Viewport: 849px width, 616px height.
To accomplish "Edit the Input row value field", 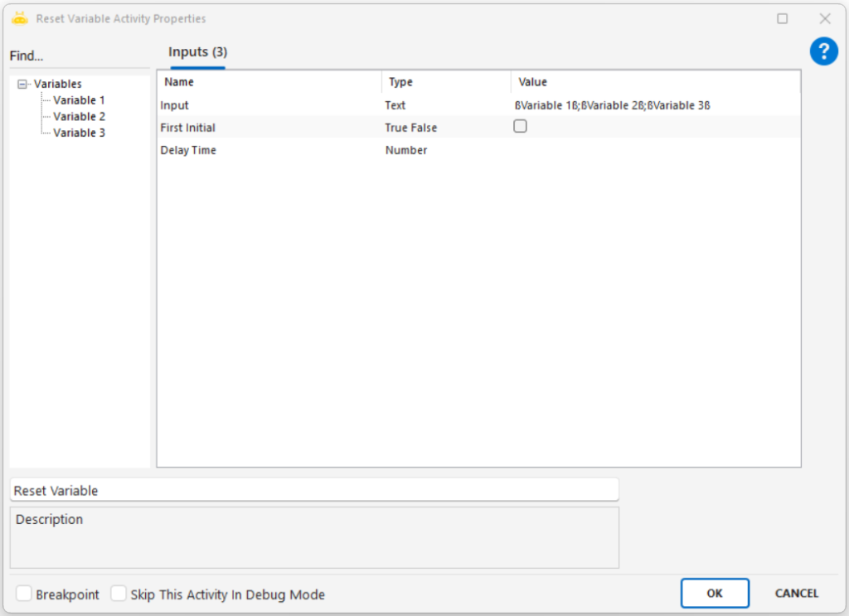I will [x=653, y=105].
